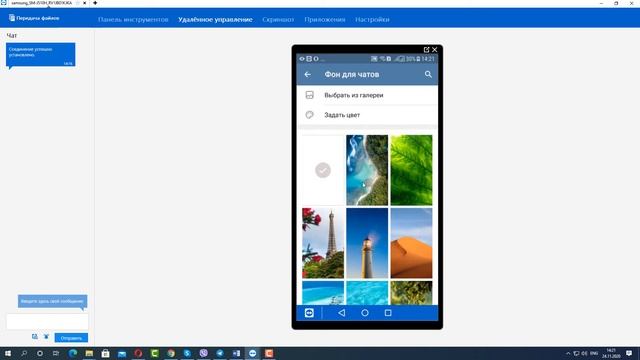Screen dimensions: 640x360
Task: Select Задать цвет option
Action: [367, 115]
